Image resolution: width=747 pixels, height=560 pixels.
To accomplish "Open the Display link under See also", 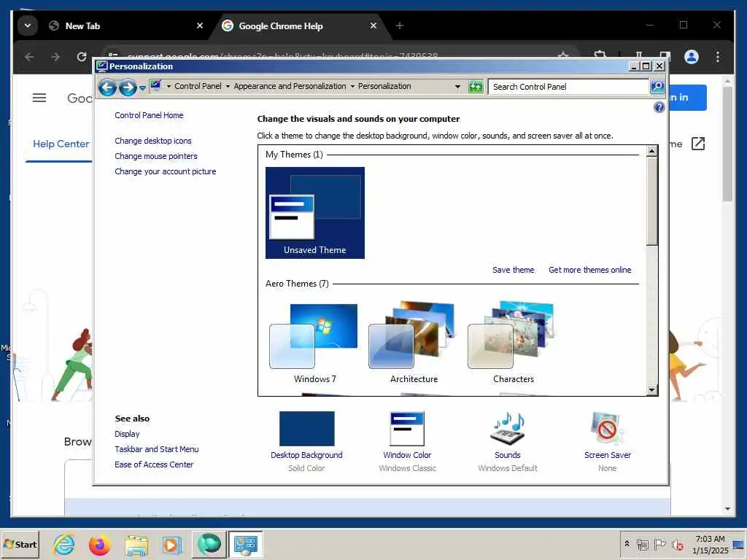I will (x=127, y=435).
